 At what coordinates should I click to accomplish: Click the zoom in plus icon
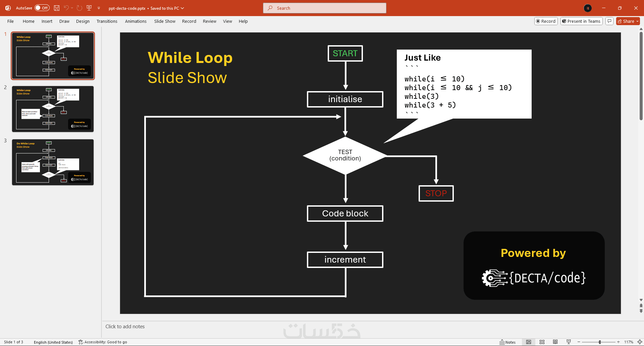(x=619, y=342)
